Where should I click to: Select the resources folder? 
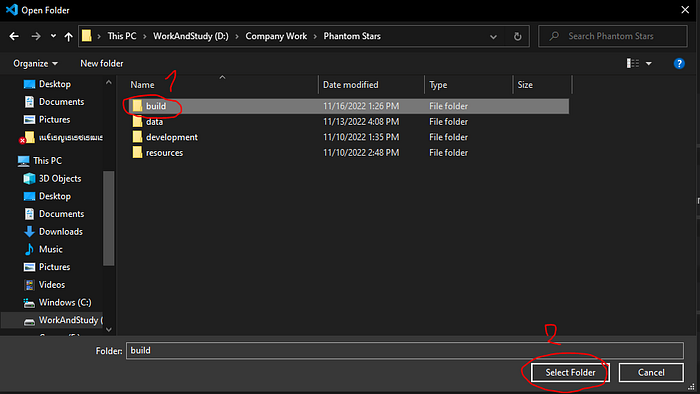tap(164, 153)
